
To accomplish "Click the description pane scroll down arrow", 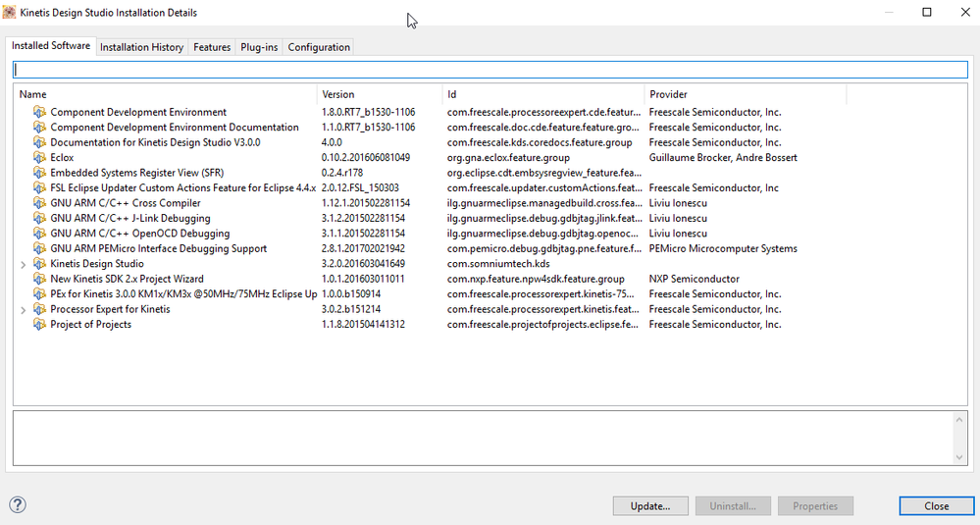I will [x=959, y=457].
